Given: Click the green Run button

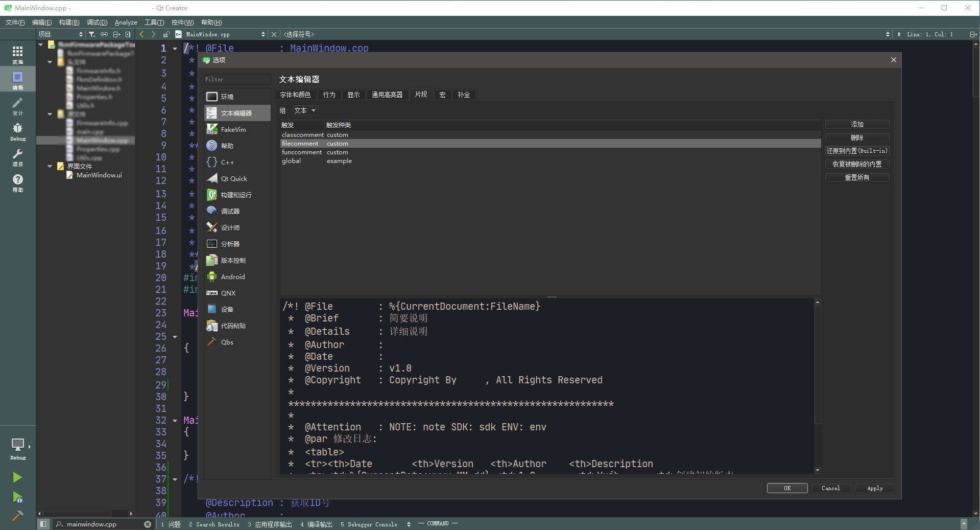Looking at the screenshot, I should pyautogui.click(x=17, y=477).
